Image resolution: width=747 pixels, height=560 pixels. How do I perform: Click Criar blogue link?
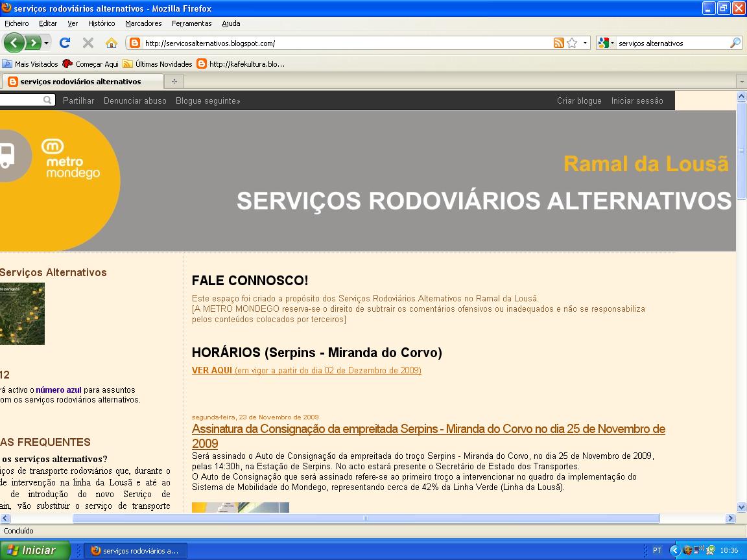tap(579, 100)
